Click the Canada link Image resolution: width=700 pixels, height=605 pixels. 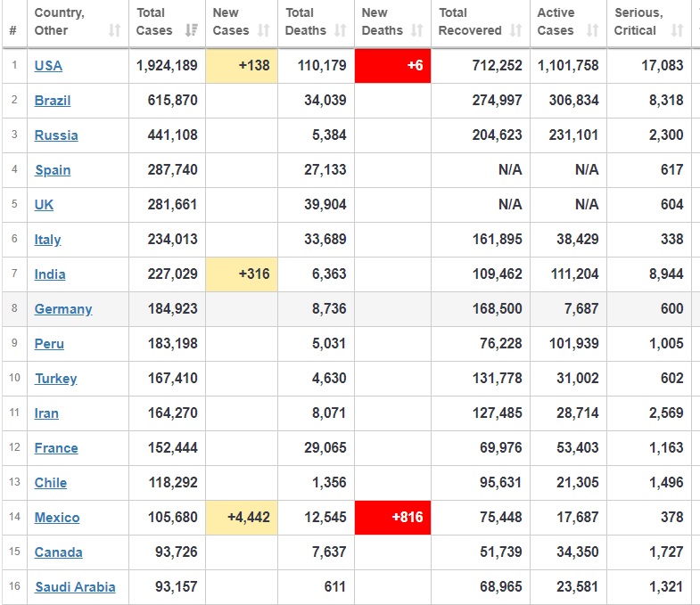[59, 552]
